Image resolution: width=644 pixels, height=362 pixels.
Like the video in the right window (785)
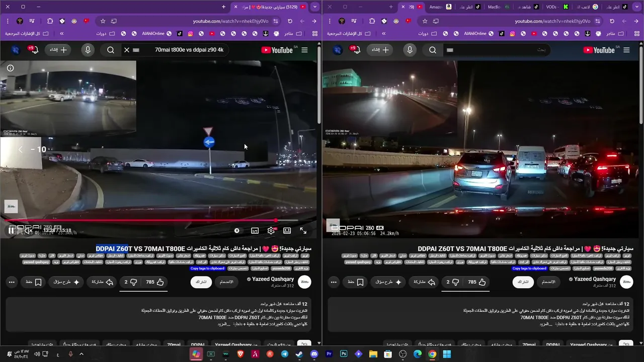[477, 282]
